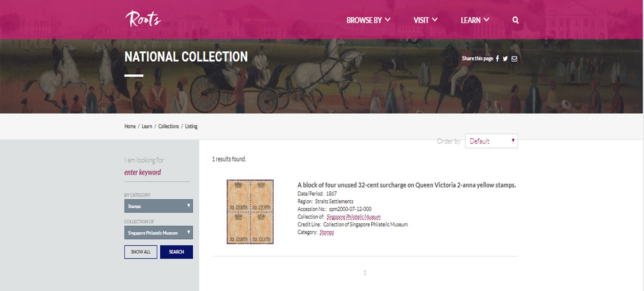The image size is (644, 291).
Task: Click the Search button
Action: pyautogui.click(x=176, y=252)
